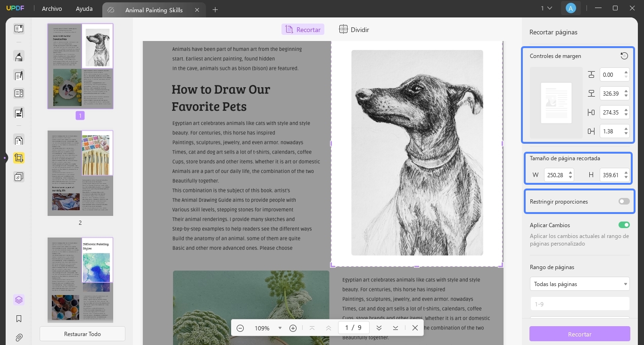The image size is (644, 345).
Task: Open the user account avatar
Action: [x=571, y=8]
